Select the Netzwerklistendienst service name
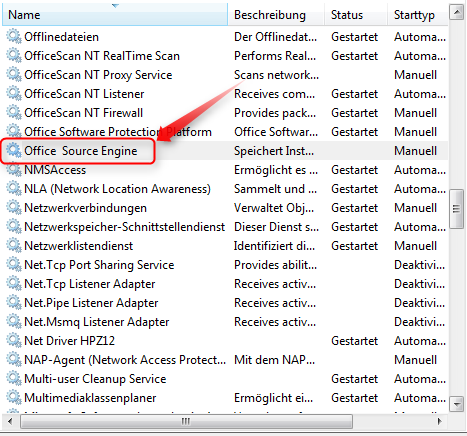Screen dimensions: 467x436 (x=79, y=246)
